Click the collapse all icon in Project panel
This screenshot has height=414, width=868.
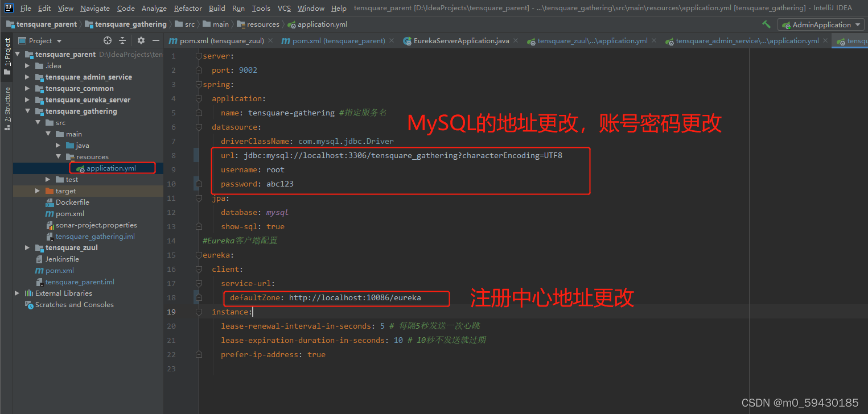[122, 40]
